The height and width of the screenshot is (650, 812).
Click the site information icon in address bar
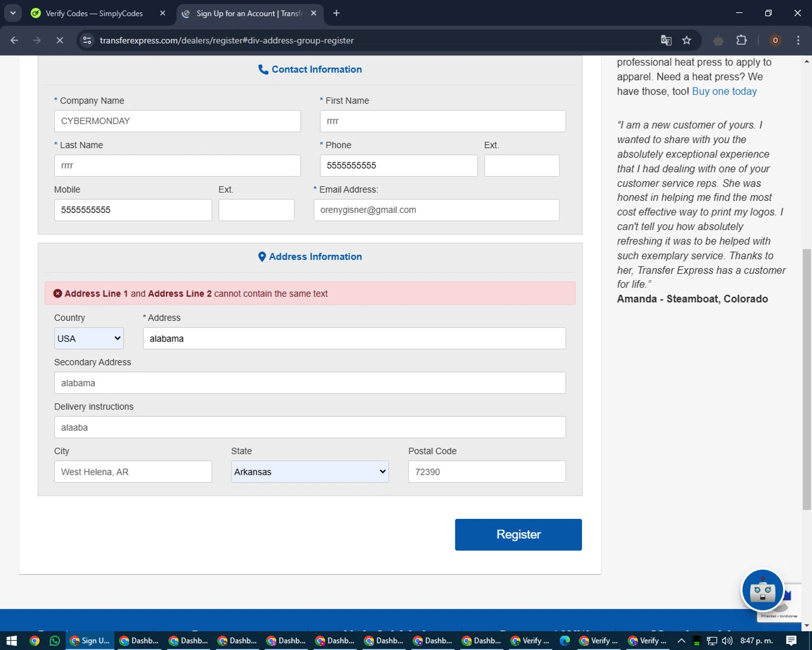click(87, 41)
